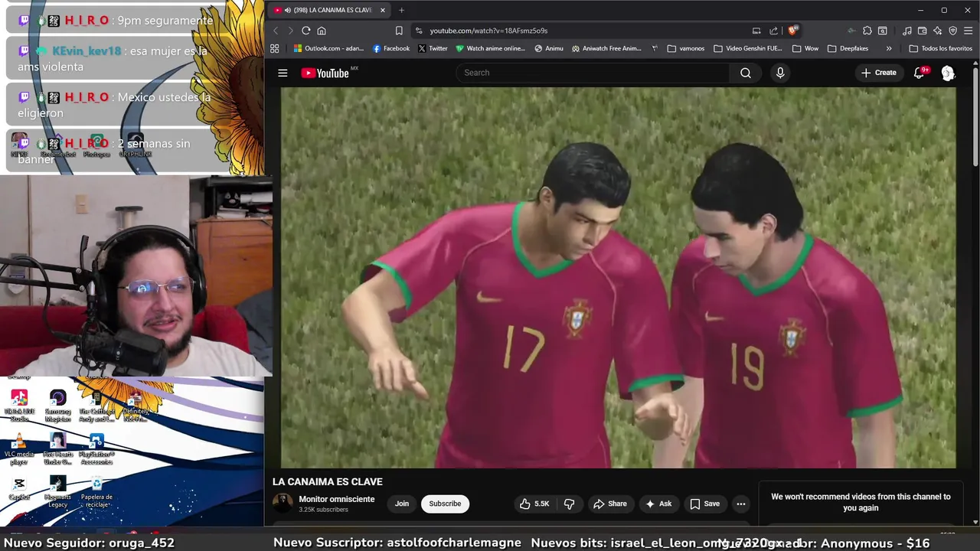Open the Twitter bookmark
Image resolution: width=980 pixels, height=551 pixels.
[433, 48]
